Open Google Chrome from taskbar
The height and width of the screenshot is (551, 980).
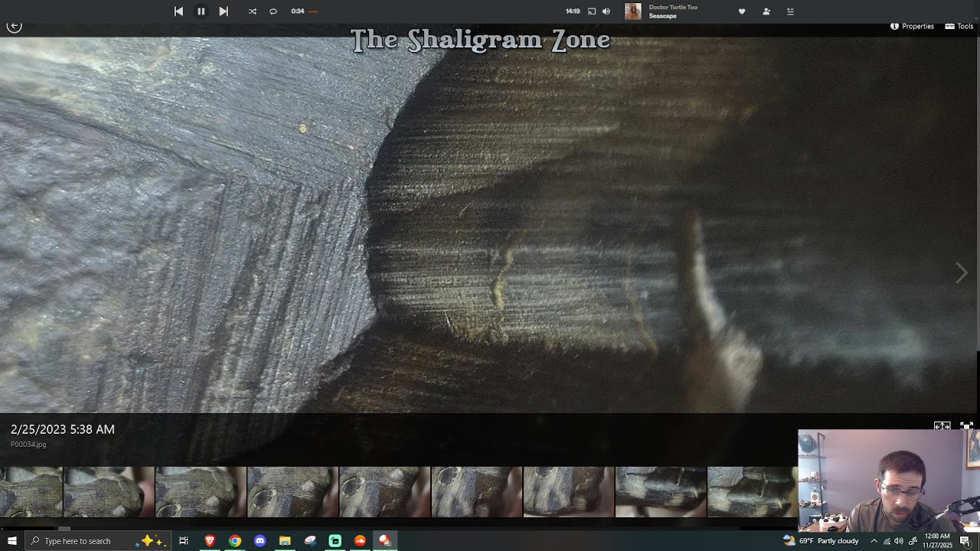235,541
